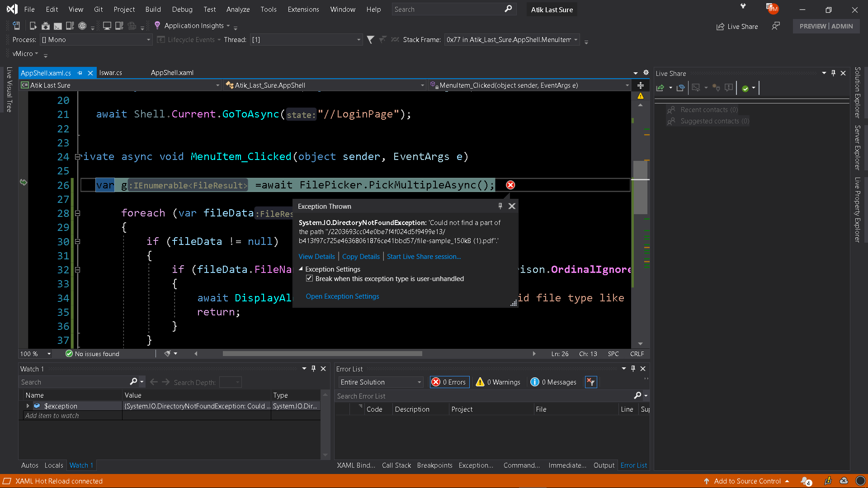
Task: Click the magnifier icon in the Watch search box
Action: point(134,382)
